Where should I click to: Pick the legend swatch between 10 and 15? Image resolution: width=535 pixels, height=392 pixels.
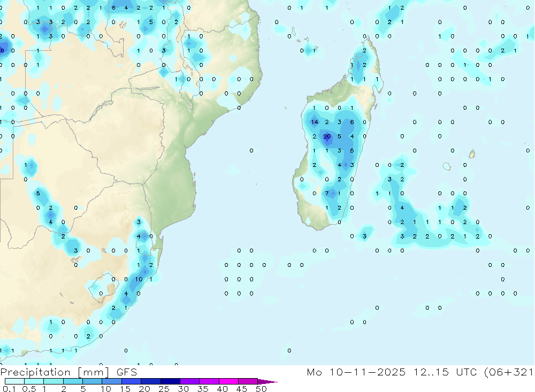pos(112,381)
